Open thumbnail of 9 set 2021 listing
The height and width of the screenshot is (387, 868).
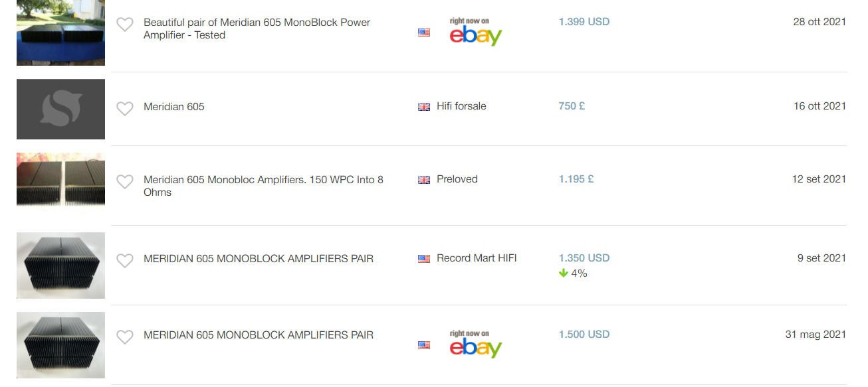tap(60, 265)
